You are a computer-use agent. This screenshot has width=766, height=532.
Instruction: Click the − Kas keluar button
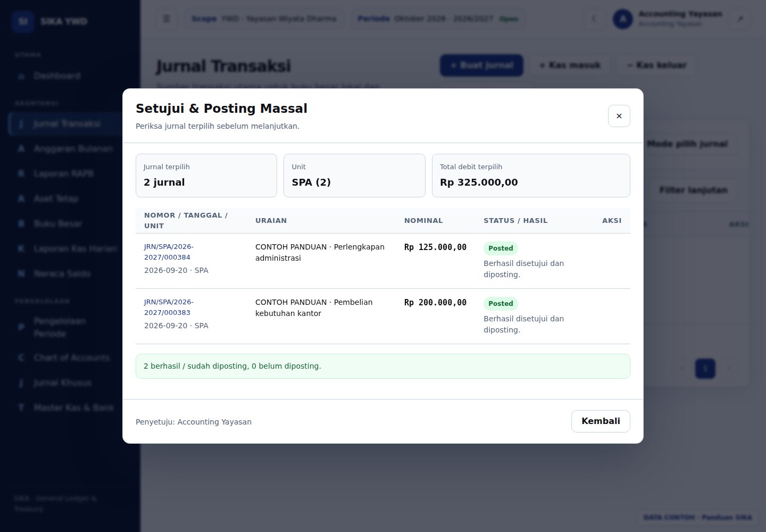[656, 65]
